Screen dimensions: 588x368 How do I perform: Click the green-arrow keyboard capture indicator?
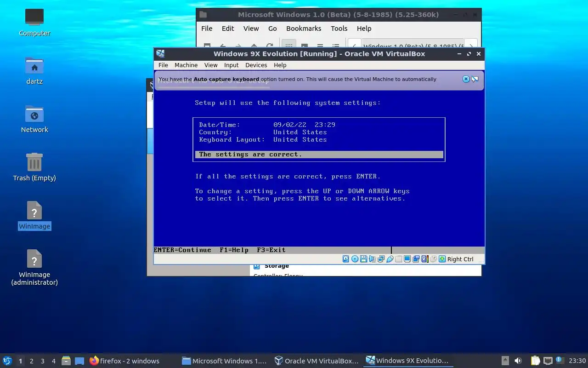[442, 259]
